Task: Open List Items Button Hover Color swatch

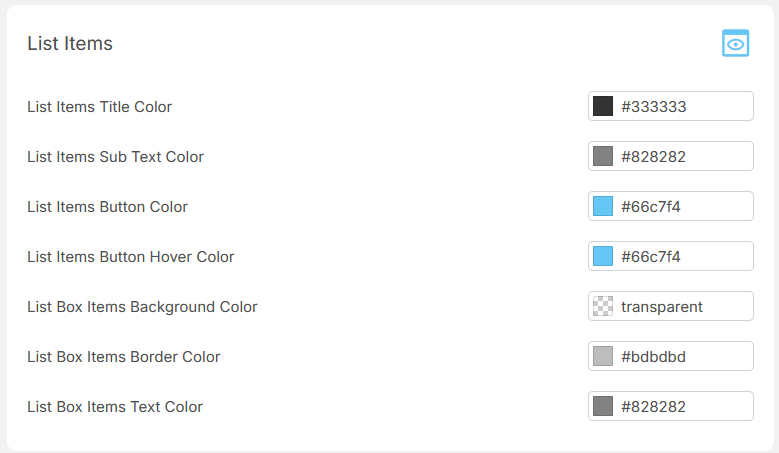Action: pos(603,256)
